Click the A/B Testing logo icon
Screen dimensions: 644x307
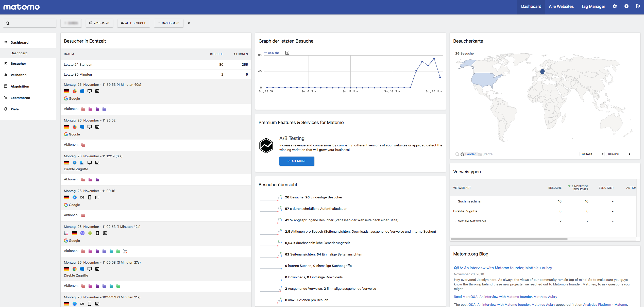click(x=266, y=146)
